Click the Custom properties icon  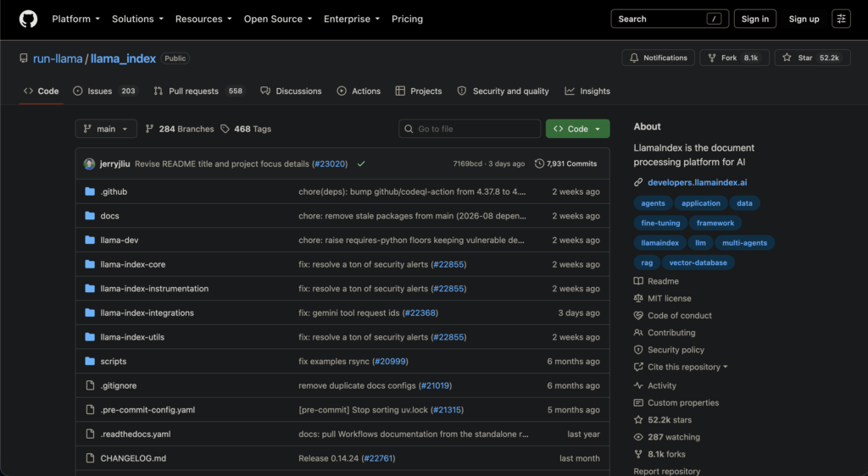(x=638, y=402)
